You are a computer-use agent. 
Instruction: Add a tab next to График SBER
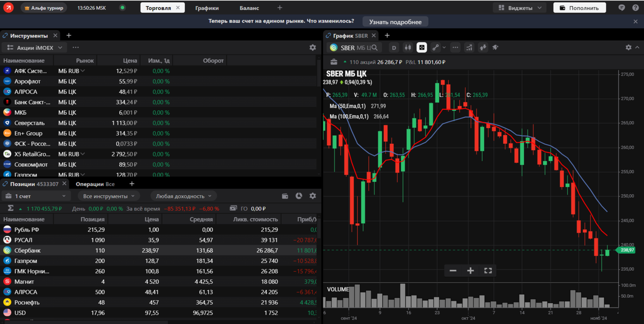(387, 35)
